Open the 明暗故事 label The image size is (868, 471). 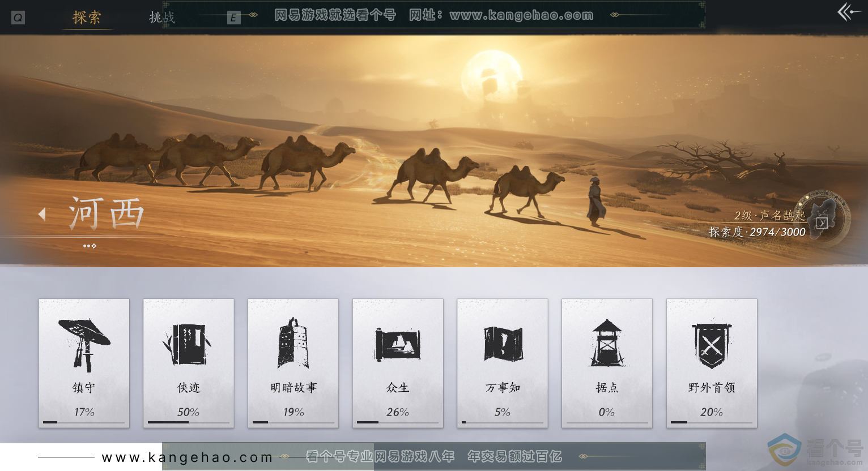293,388
